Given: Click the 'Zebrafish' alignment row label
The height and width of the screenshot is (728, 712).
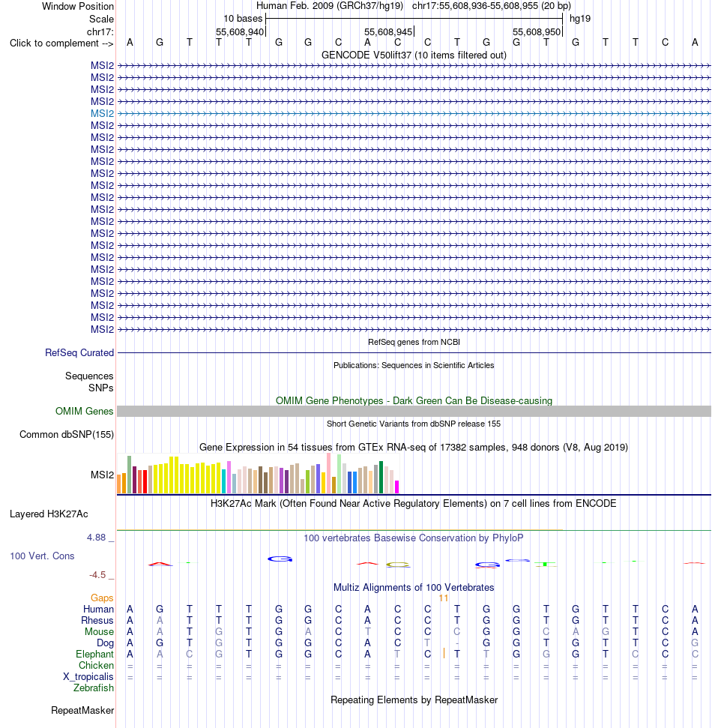Looking at the screenshot, I should tap(93, 688).
